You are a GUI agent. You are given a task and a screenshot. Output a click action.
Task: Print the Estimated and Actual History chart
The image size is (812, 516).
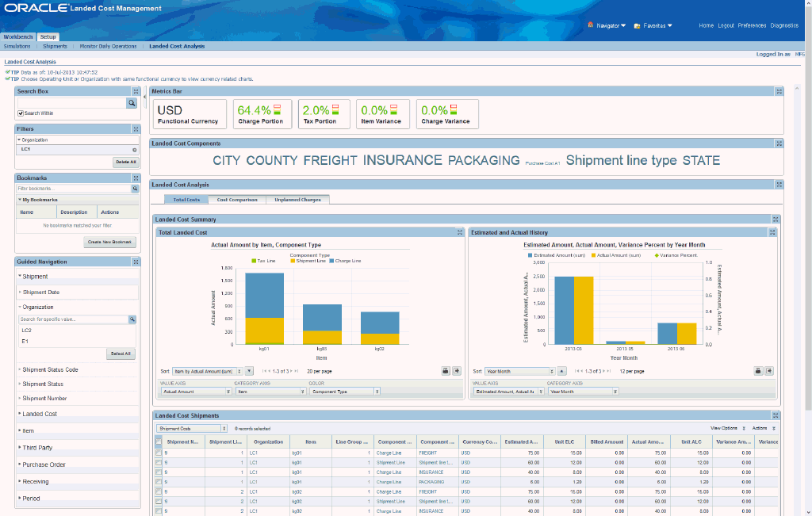coord(758,371)
